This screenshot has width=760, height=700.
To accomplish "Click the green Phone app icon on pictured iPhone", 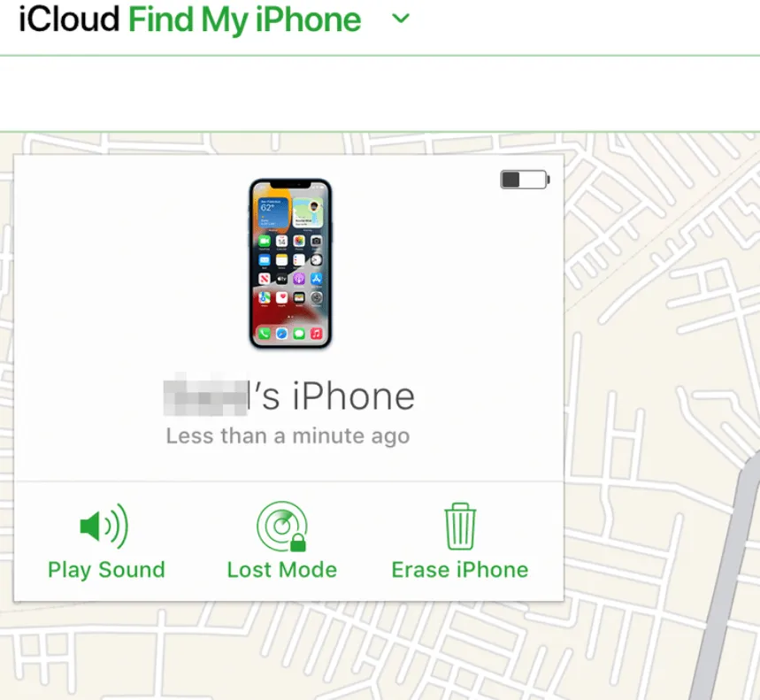I will tap(265, 334).
